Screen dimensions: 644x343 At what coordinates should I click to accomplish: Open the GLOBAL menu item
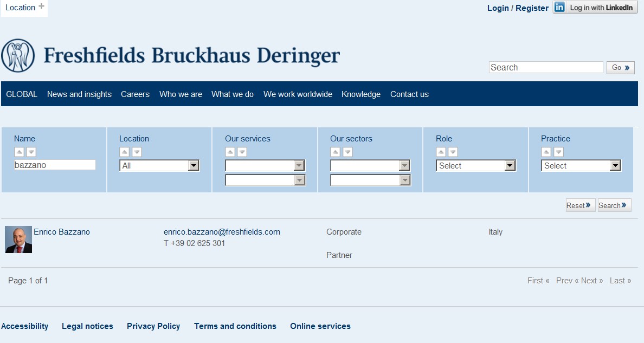(x=22, y=94)
